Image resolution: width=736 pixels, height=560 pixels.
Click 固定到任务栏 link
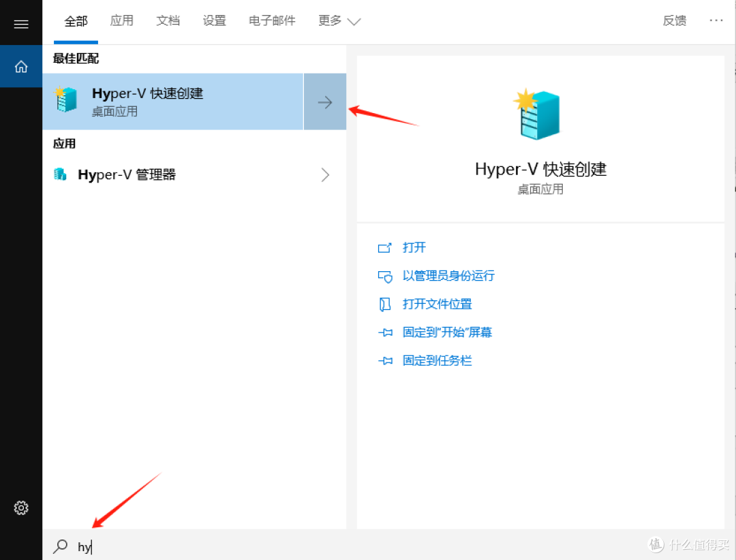pyautogui.click(x=437, y=360)
